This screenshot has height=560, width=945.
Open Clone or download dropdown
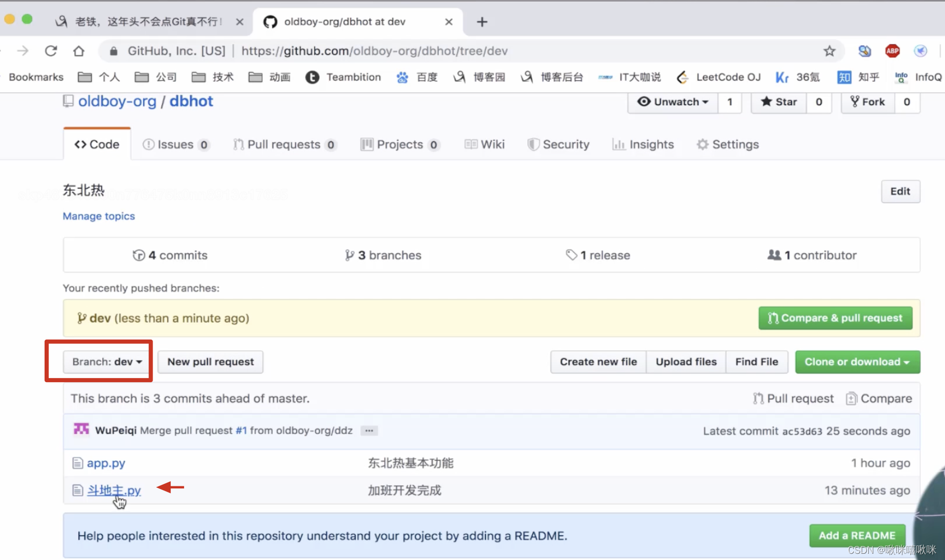pyautogui.click(x=857, y=361)
